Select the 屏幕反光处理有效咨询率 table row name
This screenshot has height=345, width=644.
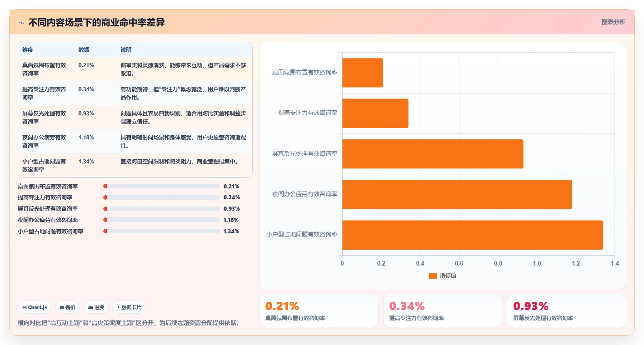[44, 117]
